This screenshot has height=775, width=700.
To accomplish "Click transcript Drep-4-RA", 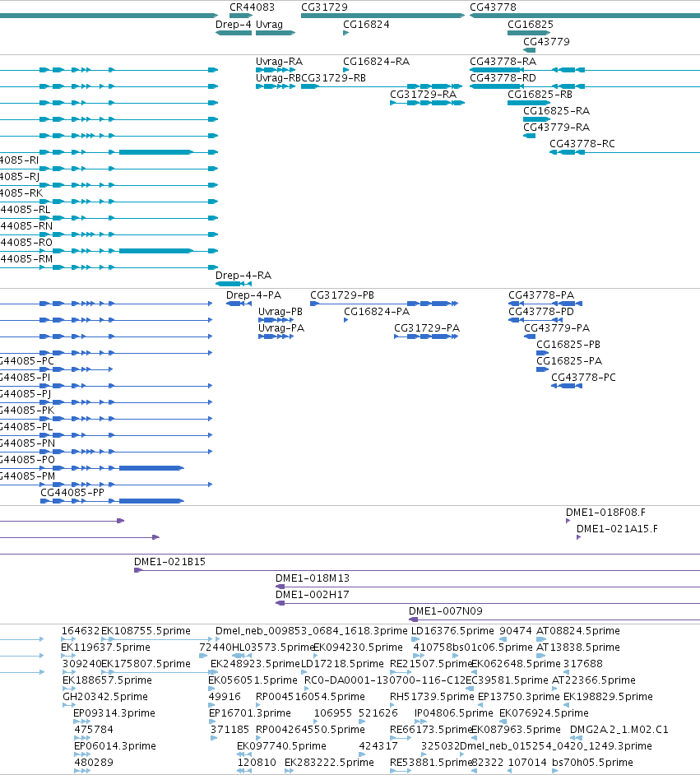I will (243, 276).
